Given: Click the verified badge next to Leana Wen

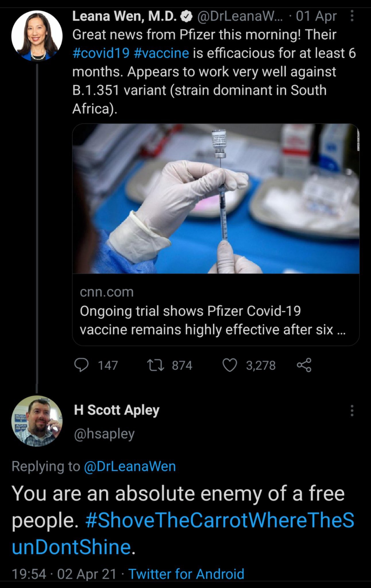Looking at the screenshot, I should (x=186, y=17).
